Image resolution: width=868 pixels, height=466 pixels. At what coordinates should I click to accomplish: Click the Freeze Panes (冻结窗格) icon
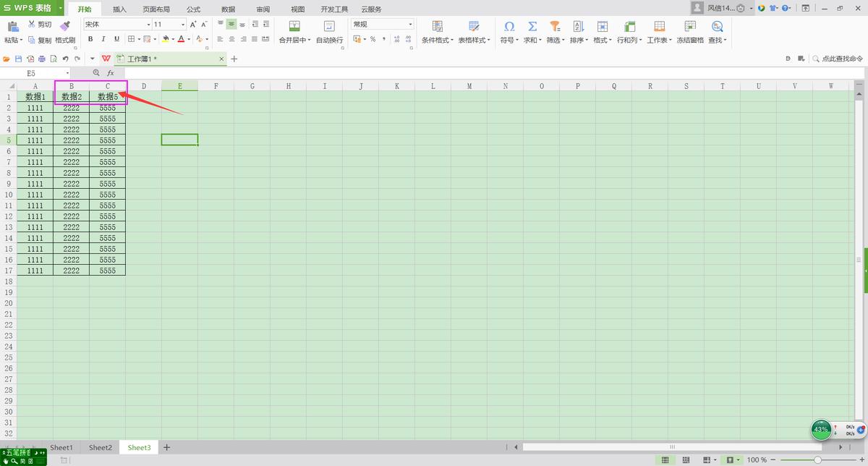(690, 26)
